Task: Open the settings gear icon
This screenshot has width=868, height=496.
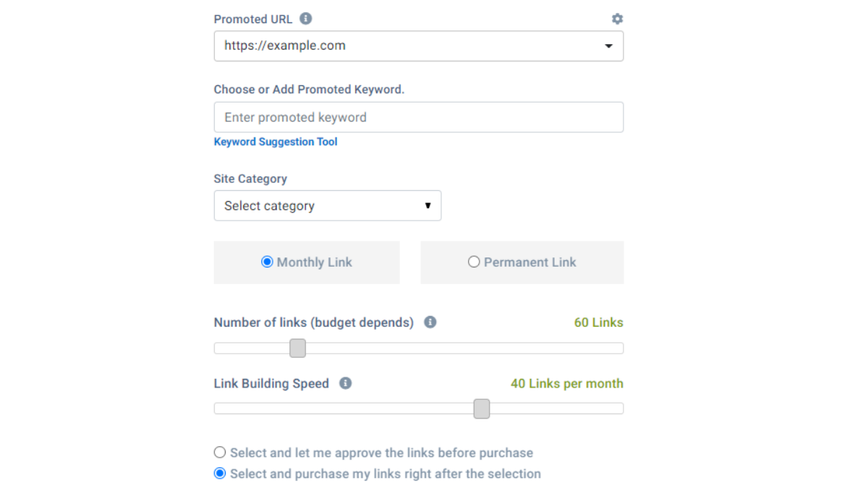Action: tap(617, 19)
